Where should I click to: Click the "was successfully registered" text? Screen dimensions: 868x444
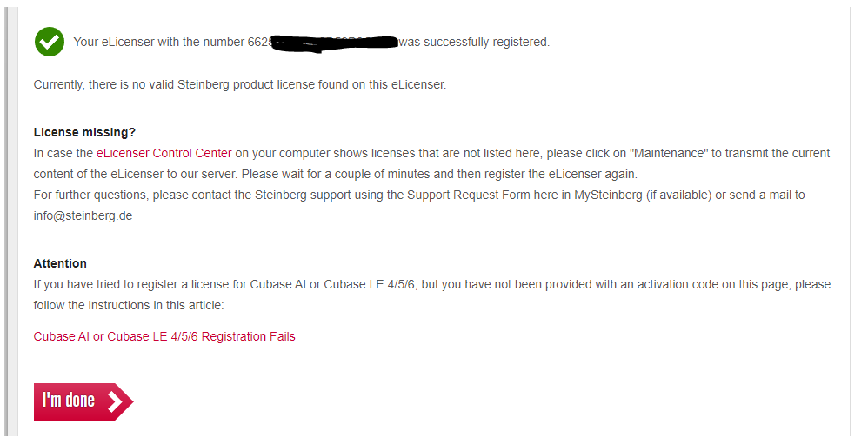[474, 42]
